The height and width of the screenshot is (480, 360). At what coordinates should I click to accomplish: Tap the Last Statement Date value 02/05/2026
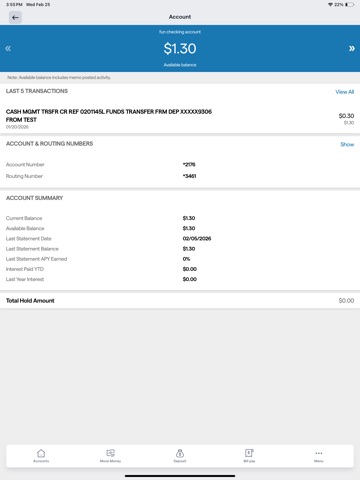197,238
